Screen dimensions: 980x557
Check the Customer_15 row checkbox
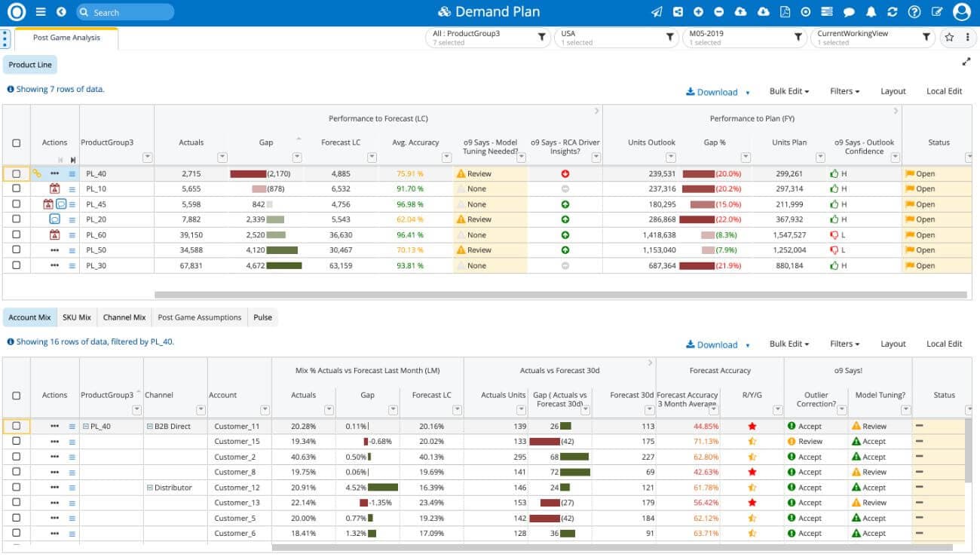click(17, 442)
